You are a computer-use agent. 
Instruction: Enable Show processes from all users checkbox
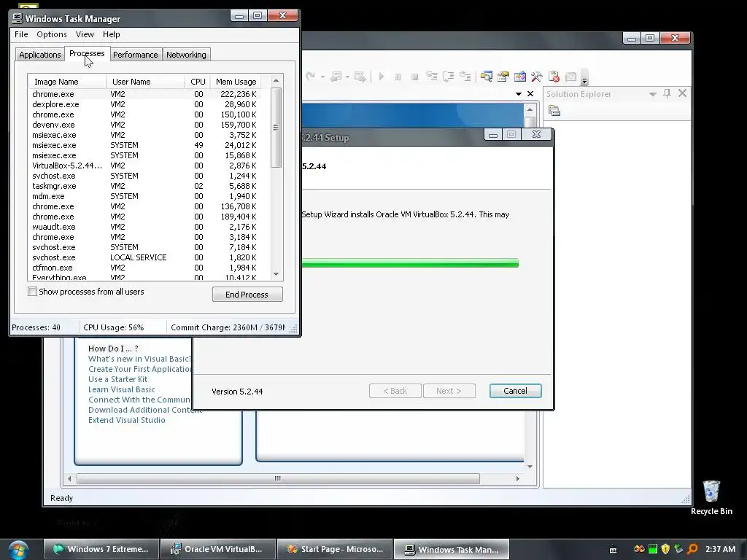point(32,292)
